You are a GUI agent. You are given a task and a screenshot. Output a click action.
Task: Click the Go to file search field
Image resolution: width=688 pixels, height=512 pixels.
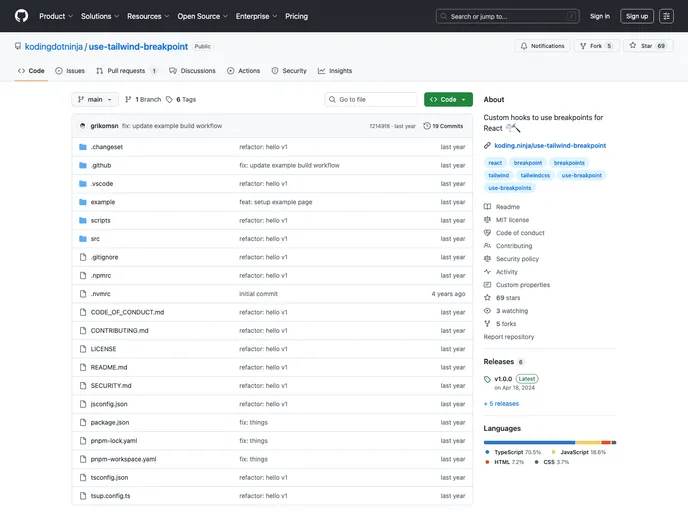pyautogui.click(x=371, y=100)
